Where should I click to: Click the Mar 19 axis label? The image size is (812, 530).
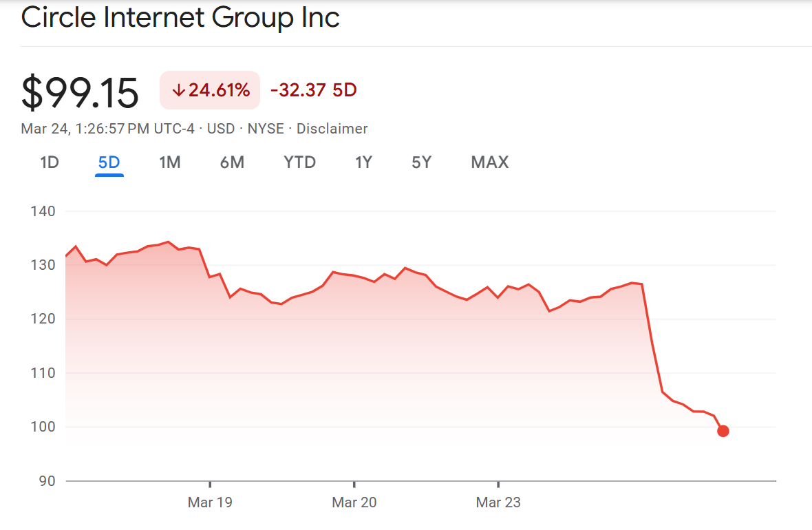point(210,502)
